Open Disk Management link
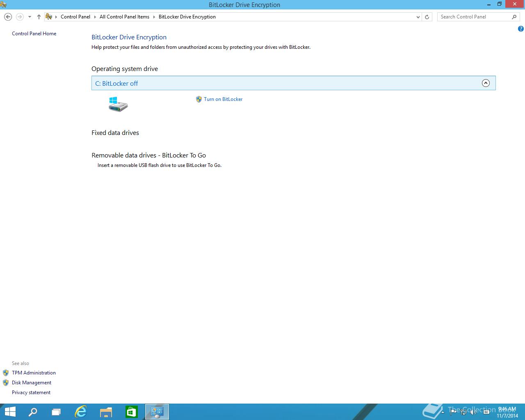 point(32,383)
